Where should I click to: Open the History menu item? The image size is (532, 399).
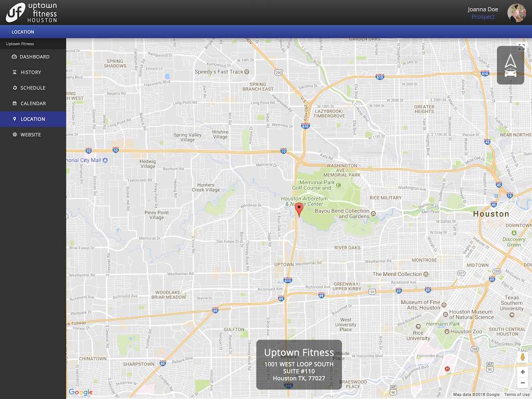[33, 72]
